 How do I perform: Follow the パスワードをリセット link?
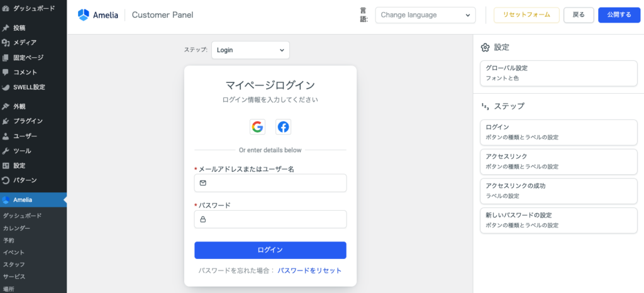click(x=309, y=270)
